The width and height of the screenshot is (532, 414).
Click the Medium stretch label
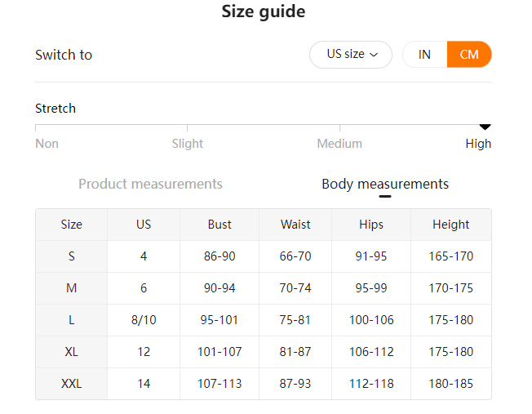339,144
